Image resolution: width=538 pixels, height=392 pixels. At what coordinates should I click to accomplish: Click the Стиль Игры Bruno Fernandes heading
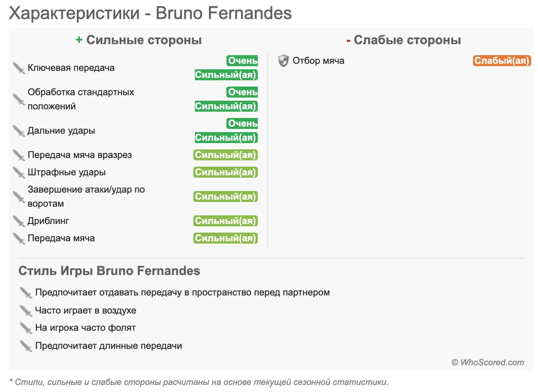tap(109, 271)
